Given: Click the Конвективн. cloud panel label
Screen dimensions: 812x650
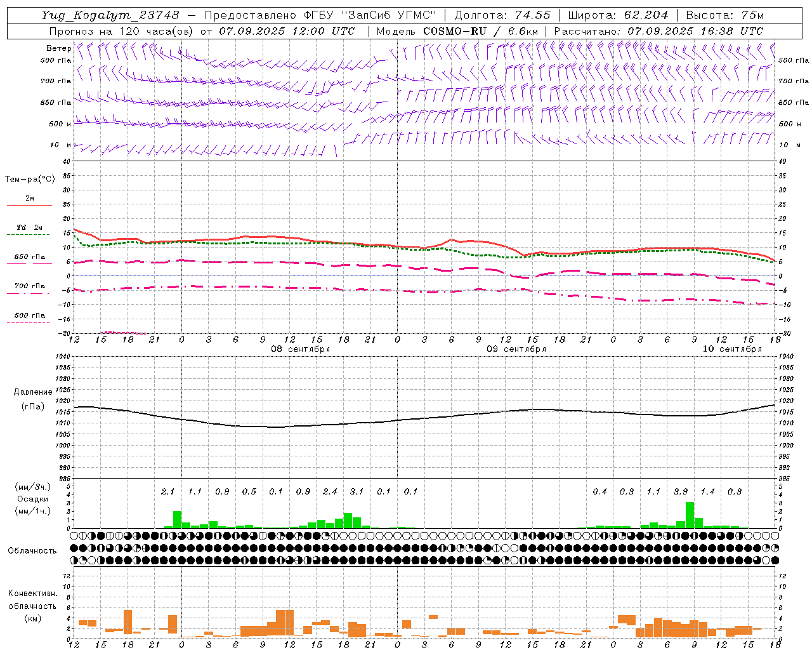Looking at the screenshot, I should (33, 594).
